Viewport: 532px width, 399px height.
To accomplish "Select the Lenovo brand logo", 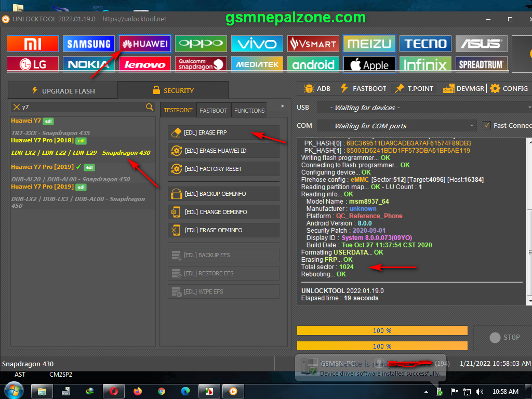I will pyautogui.click(x=145, y=64).
